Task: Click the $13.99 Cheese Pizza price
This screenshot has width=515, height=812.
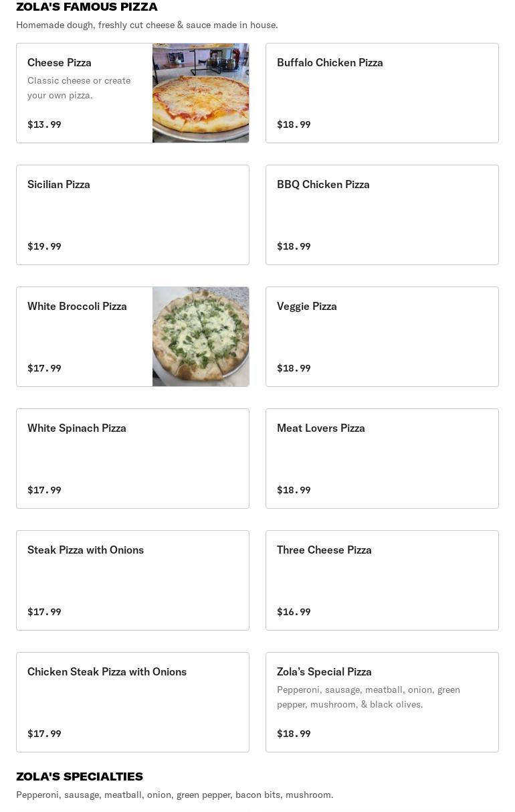Action: click(x=44, y=125)
